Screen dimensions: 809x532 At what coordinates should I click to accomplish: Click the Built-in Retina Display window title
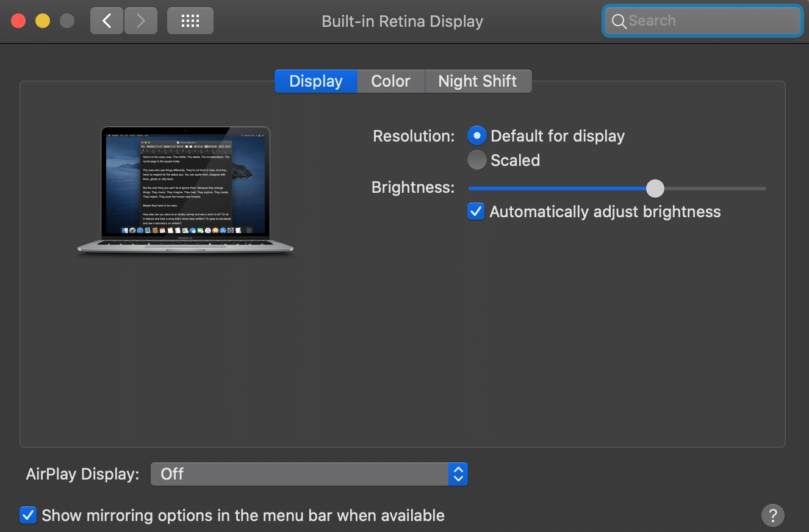click(x=402, y=21)
